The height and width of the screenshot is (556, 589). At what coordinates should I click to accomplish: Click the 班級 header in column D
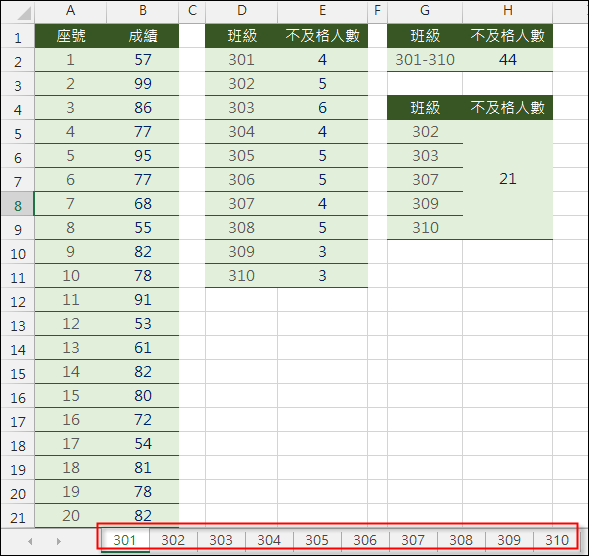click(x=242, y=36)
